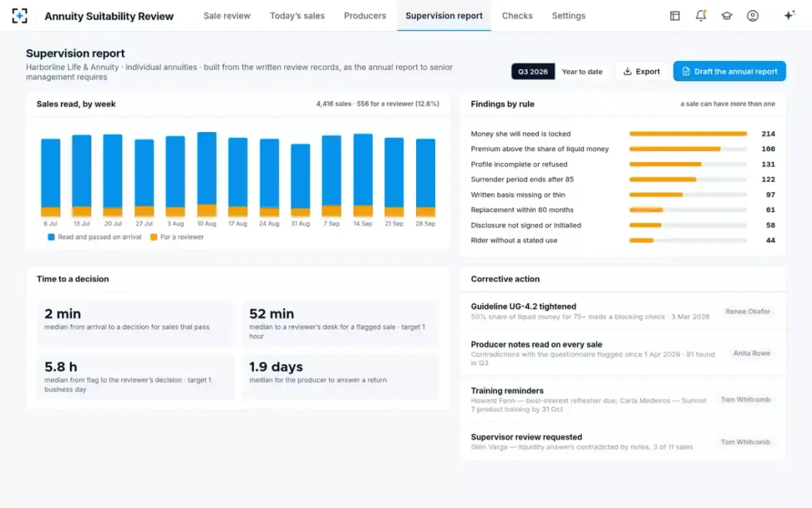This screenshot has width=812, height=508.
Task: Click the '1.9 days' producer answer card
Action: [x=340, y=377]
